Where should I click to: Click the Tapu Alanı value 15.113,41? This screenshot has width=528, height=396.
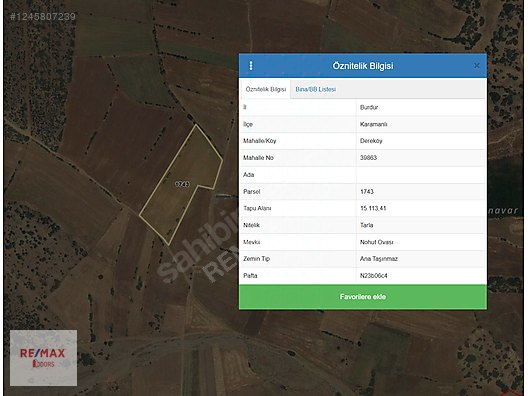(x=373, y=208)
